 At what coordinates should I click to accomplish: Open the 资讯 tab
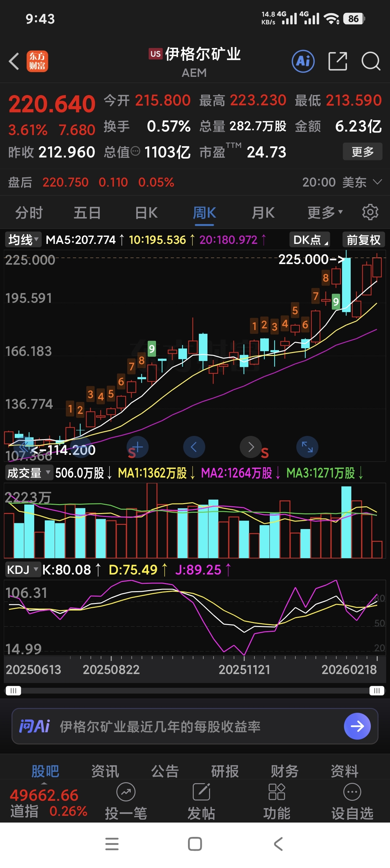[x=105, y=771]
